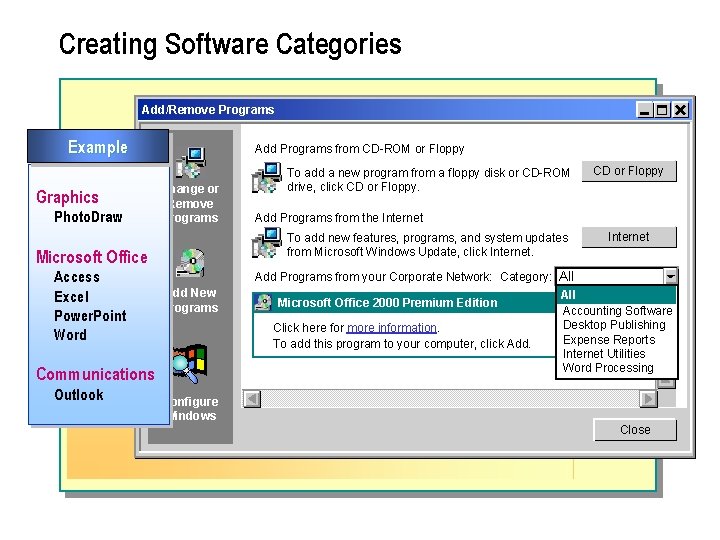
Task: Choose Expense Reports category
Action: (609, 340)
